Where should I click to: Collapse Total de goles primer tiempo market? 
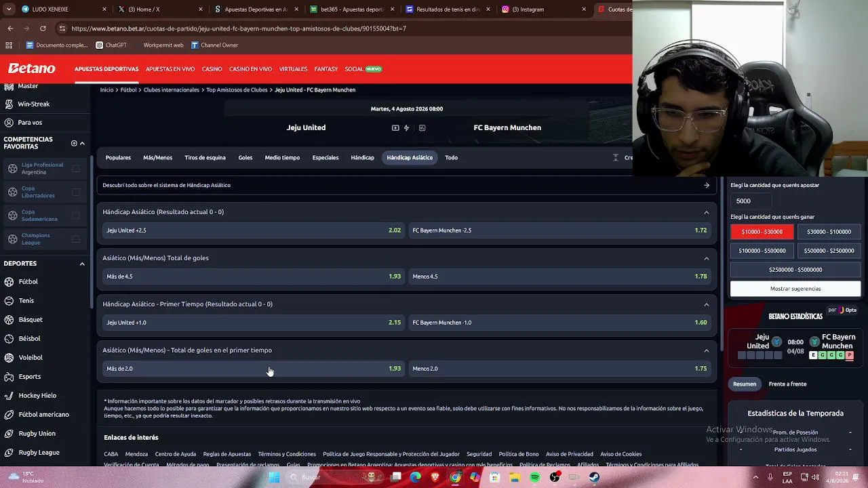tap(707, 350)
